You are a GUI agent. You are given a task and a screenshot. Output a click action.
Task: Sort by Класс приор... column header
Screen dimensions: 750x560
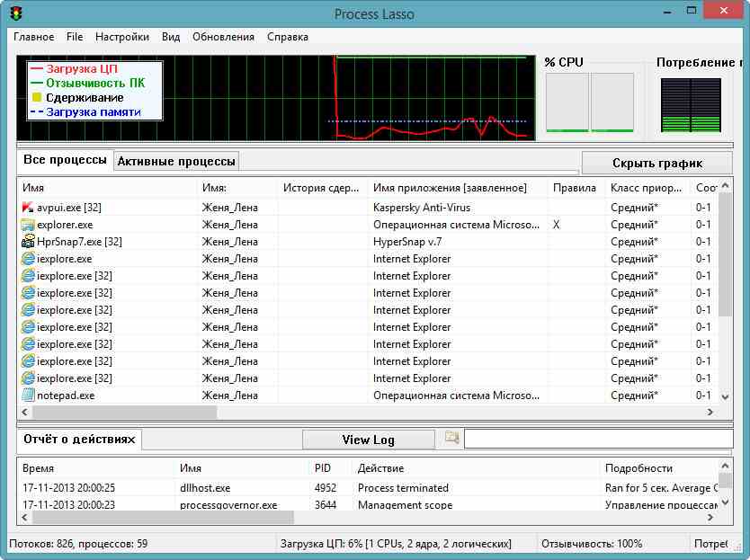coord(647,188)
